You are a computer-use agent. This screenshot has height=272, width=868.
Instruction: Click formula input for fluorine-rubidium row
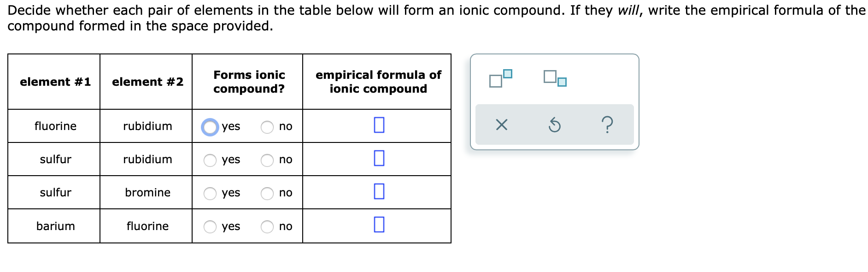(378, 126)
